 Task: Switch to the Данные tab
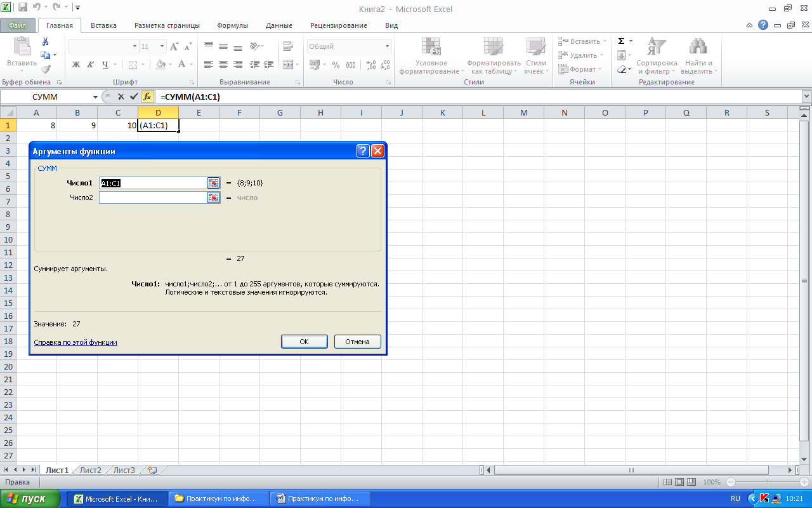(x=279, y=25)
